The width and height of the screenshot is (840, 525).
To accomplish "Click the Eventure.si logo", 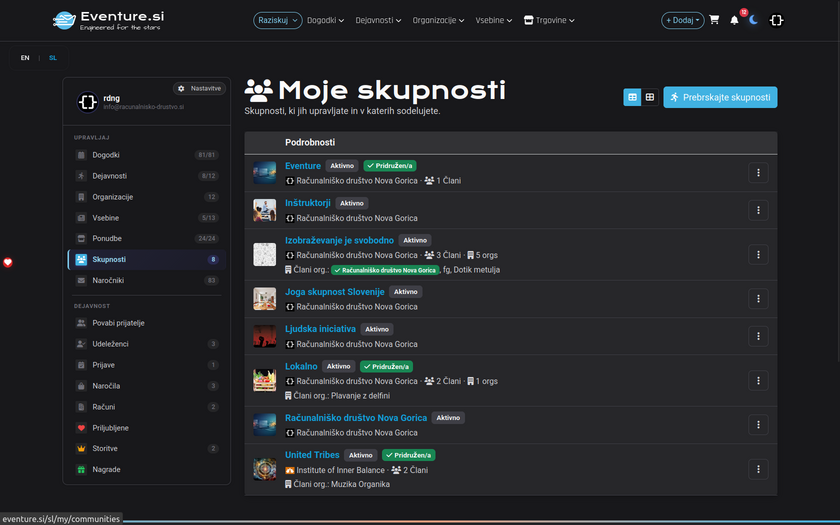I will point(110,20).
